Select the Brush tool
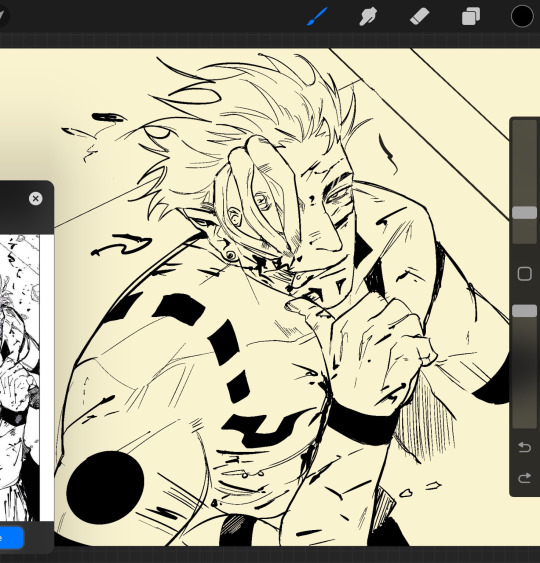The image size is (540, 563). [x=317, y=17]
